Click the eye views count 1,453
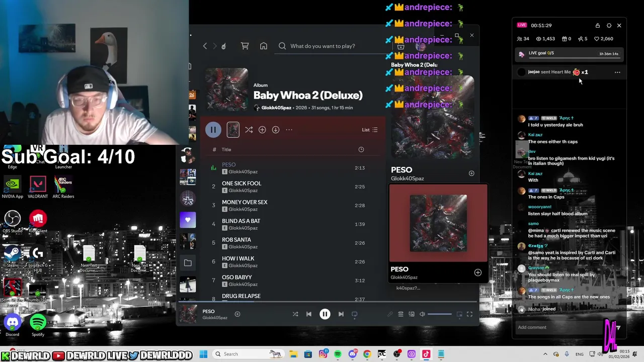 click(x=545, y=39)
